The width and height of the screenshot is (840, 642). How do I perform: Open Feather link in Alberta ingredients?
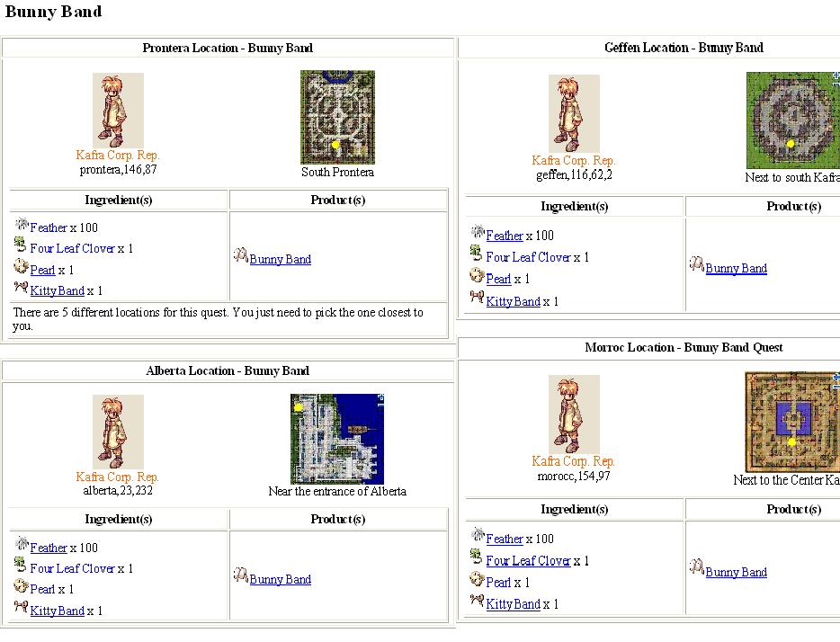pos(49,548)
